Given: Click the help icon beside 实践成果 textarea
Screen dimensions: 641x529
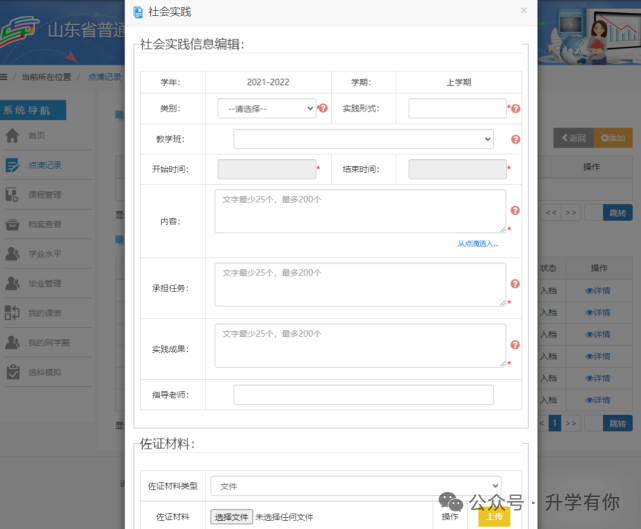Looking at the screenshot, I should coord(515,345).
